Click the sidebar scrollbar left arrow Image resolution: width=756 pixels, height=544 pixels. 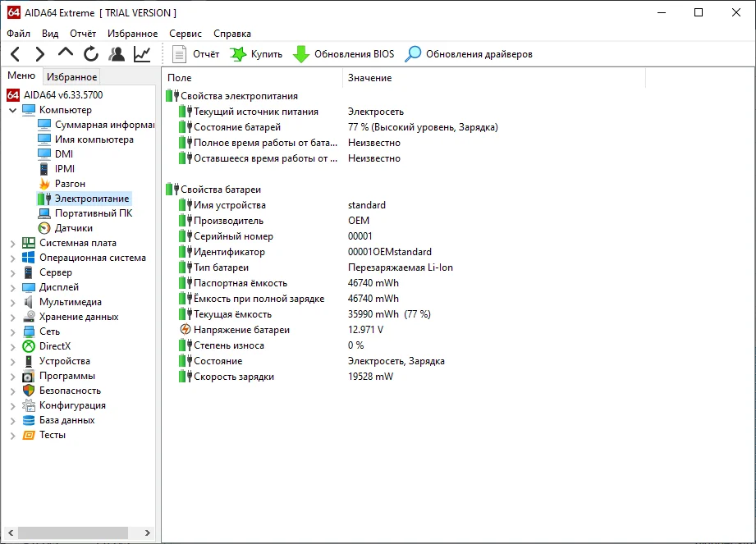coord(11,533)
